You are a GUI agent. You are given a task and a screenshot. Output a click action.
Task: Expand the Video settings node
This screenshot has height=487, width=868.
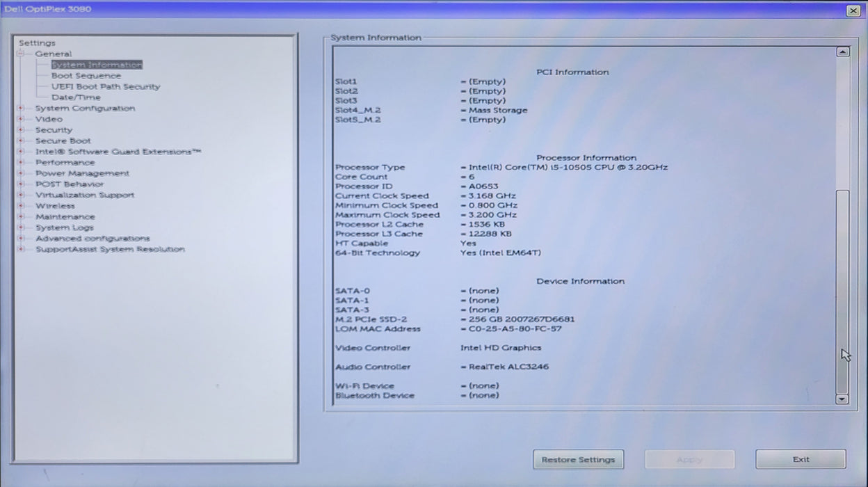21,119
